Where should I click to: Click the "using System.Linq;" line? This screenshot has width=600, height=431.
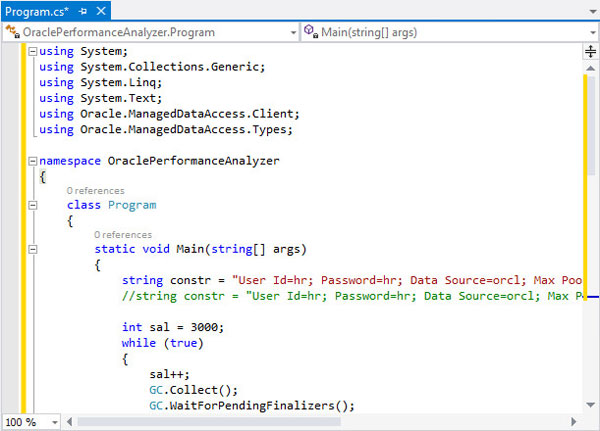point(101,83)
